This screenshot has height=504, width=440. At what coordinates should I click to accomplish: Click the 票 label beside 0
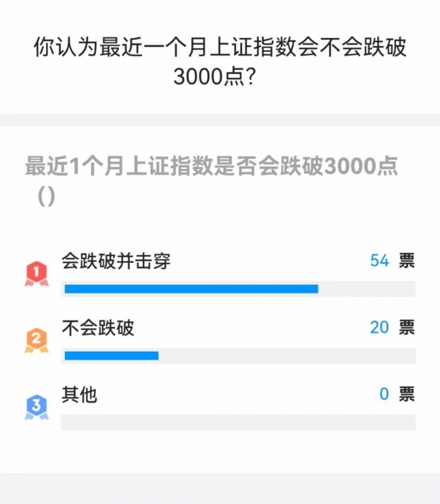407,395
